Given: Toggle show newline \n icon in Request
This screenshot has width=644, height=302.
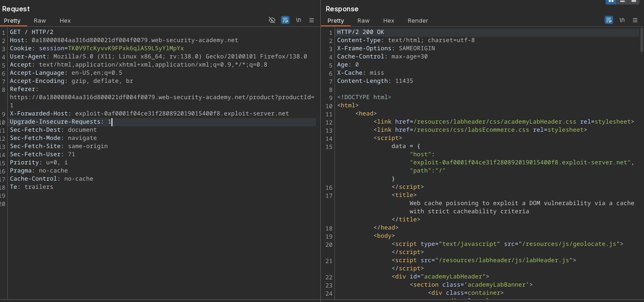Looking at the screenshot, I should 299,20.
